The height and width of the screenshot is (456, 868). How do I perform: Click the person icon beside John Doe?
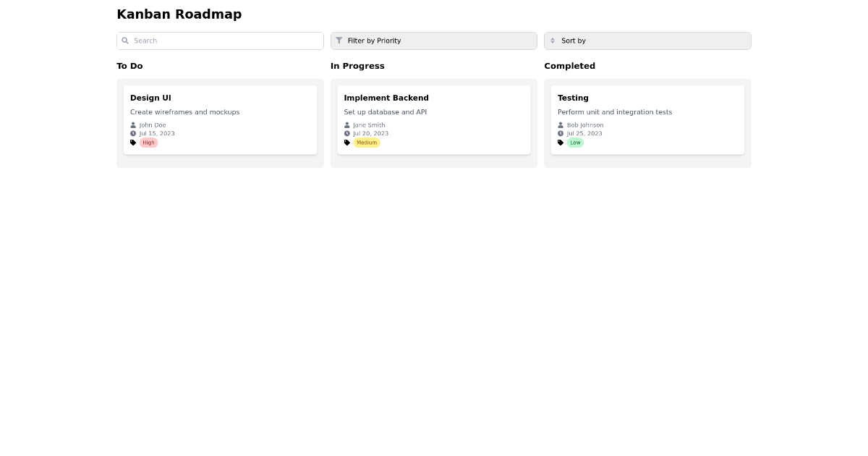click(x=133, y=125)
